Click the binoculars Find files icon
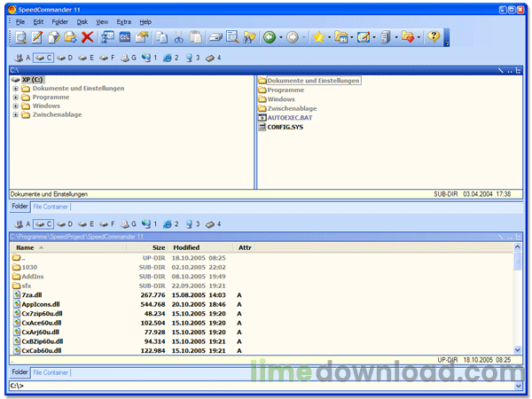Viewport: 532px width, 399px height. pyautogui.click(x=249, y=37)
